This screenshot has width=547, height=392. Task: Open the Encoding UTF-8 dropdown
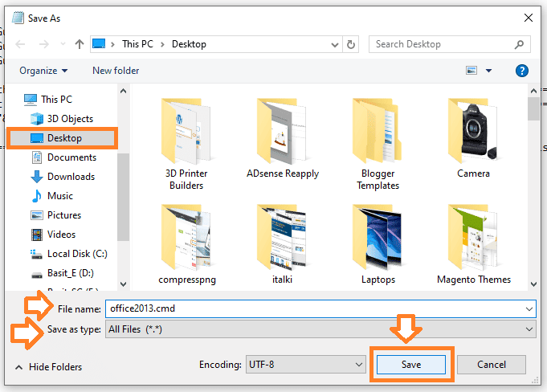305,365
